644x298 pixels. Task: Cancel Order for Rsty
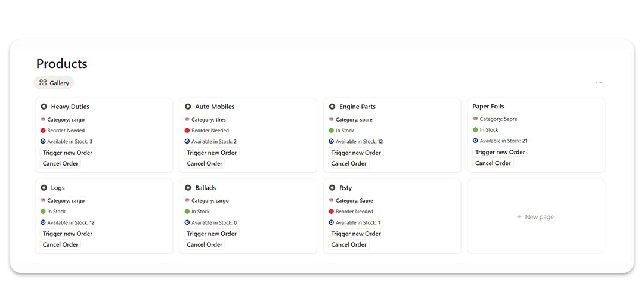pyautogui.click(x=349, y=244)
